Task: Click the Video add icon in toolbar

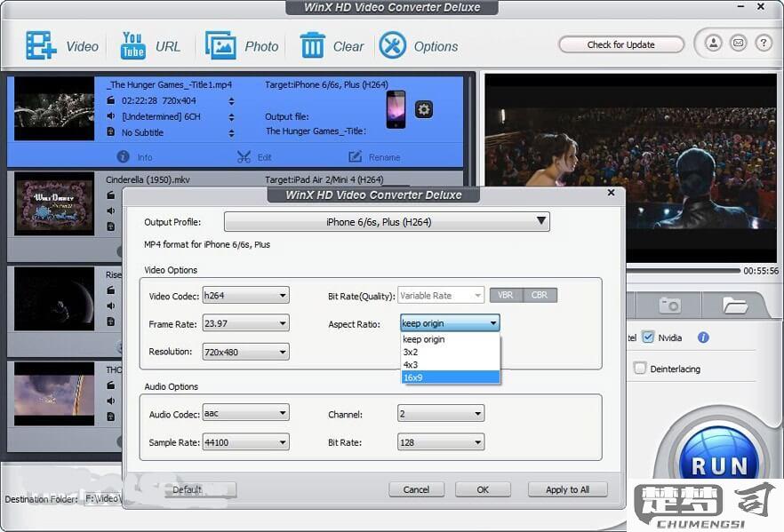Action: [41, 45]
